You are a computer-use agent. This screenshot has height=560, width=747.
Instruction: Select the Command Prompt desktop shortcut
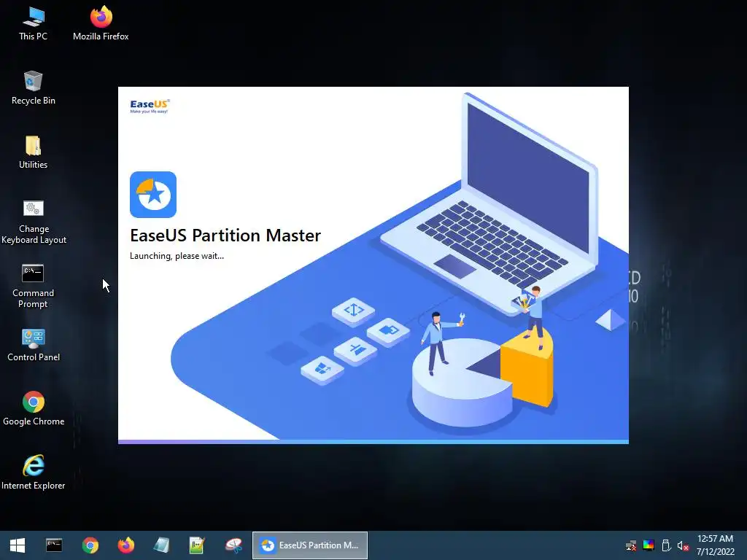click(x=33, y=286)
